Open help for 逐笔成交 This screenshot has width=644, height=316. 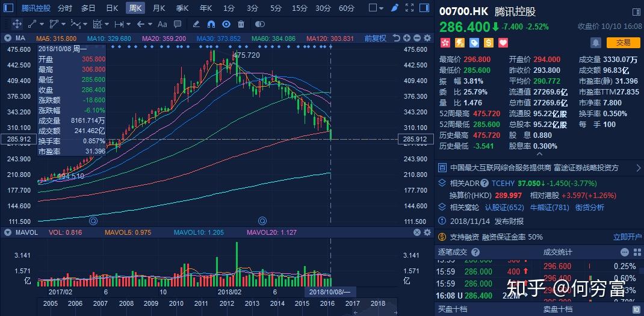click(x=475, y=252)
